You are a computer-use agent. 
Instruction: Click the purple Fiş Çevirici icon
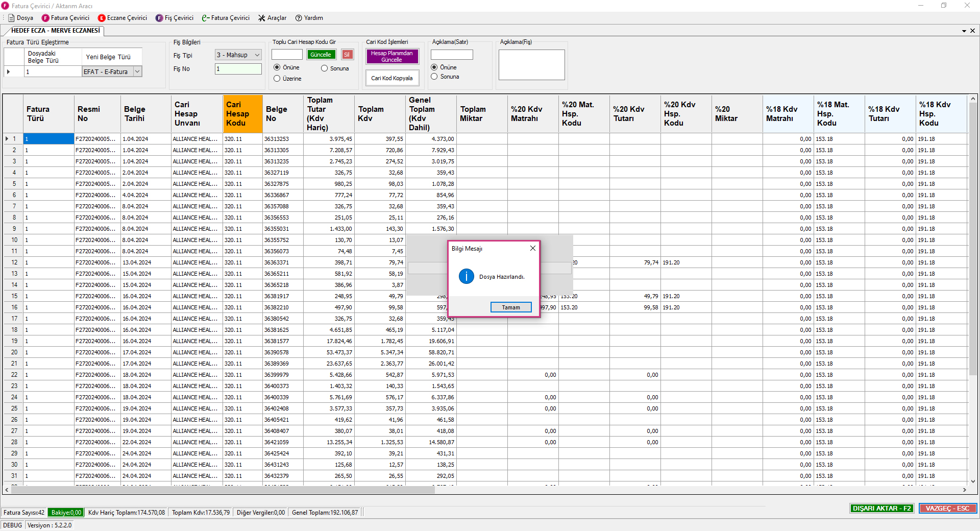159,18
